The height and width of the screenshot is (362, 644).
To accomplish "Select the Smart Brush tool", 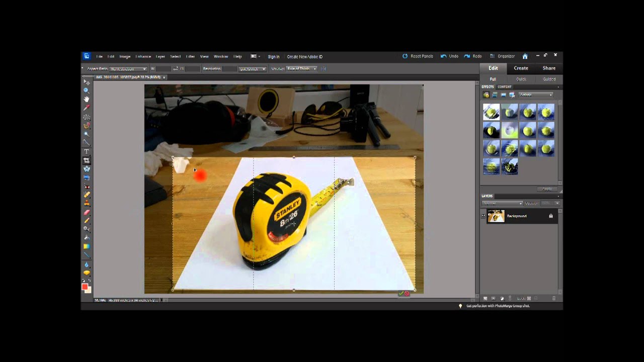I will click(x=87, y=228).
